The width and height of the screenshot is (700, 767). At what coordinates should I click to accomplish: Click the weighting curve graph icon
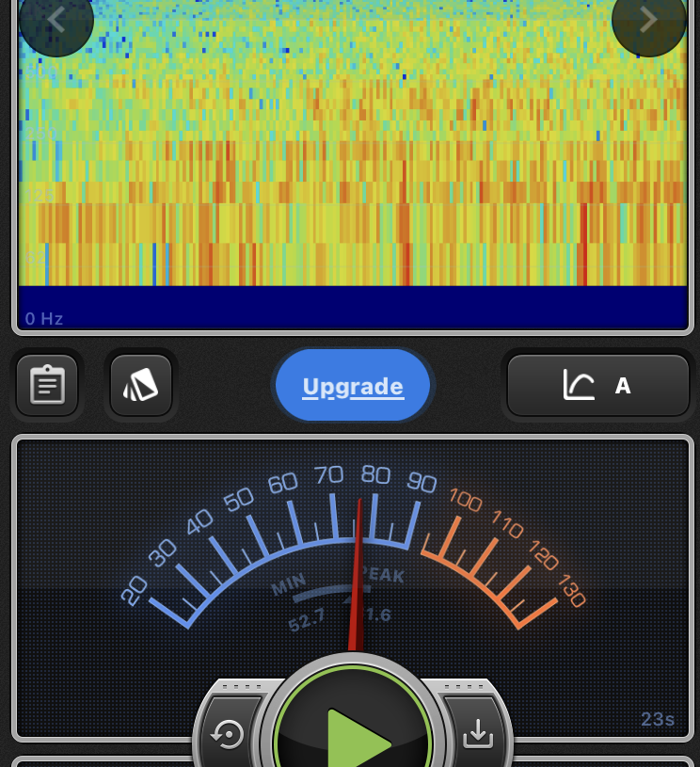(x=579, y=385)
